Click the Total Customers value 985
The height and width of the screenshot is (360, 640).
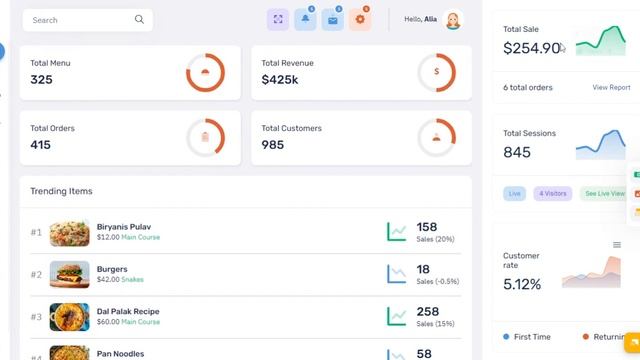(273, 145)
